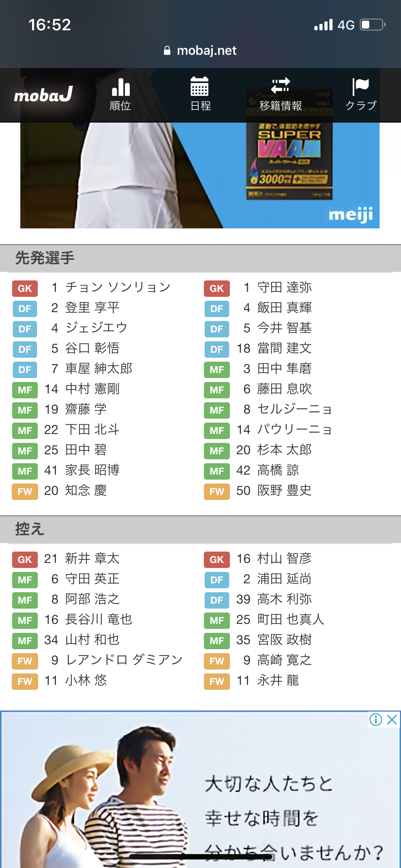Image resolution: width=401 pixels, height=868 pixels.
Task: Close the bottom ad with X icon
Action: [392, 720]
